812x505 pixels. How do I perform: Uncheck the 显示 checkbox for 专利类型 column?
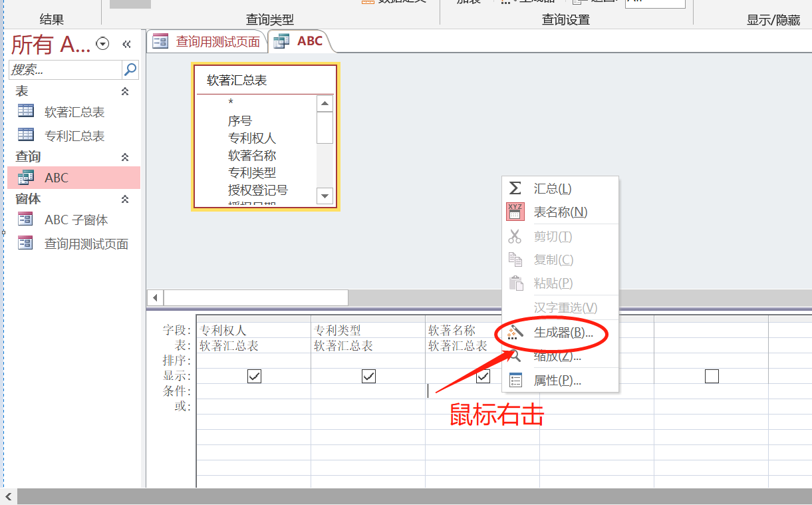[x=368, y=377]
